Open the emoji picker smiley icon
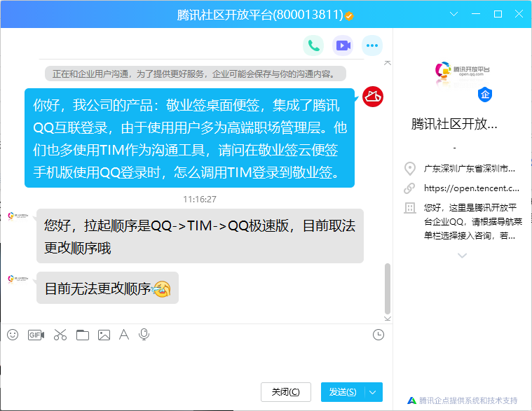The width and height of the screenshot is (532, 411). pos(13,335)
